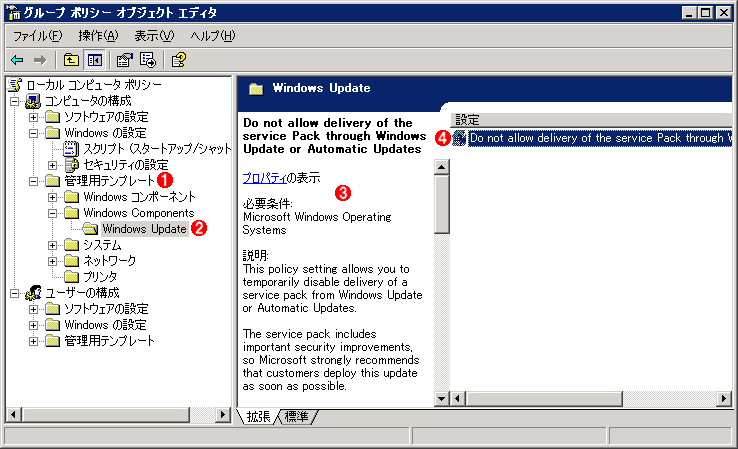Viewport: 738px width, 449px height.
Task: Click the settings list horizontal scroll thumb
Action: point(544,399)
